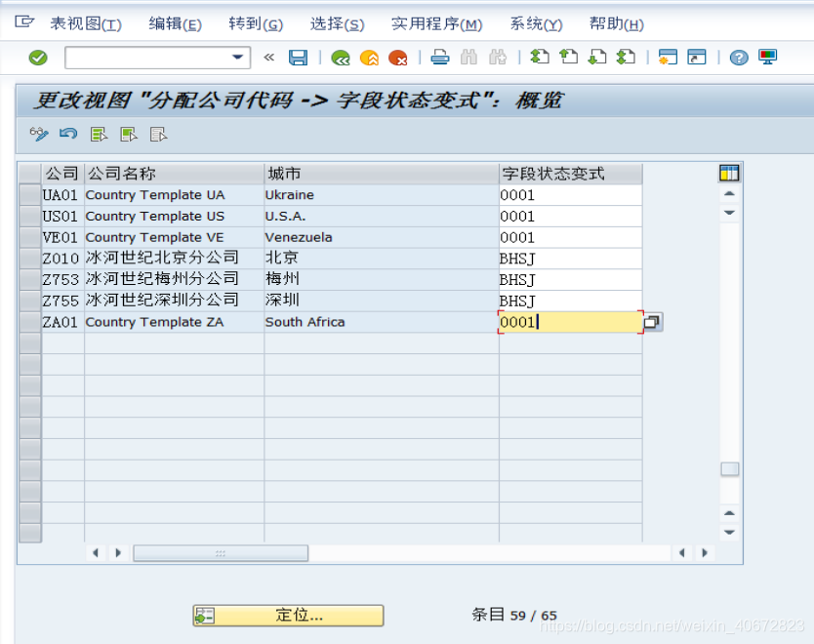This screenshot has width=814, height=644.
Task: Open the window menu icon at top-left
Action: coord(24,21)
